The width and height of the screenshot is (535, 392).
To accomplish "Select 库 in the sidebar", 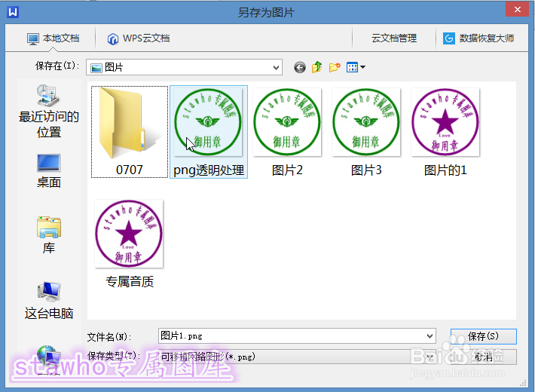I will coord(49,235).
